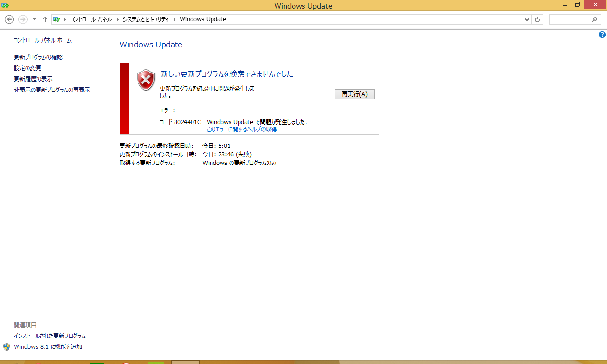The width and height of the screenshot is (607, 364).
Task: Open help with the blue question mark icon
Action: click(602, 35)
